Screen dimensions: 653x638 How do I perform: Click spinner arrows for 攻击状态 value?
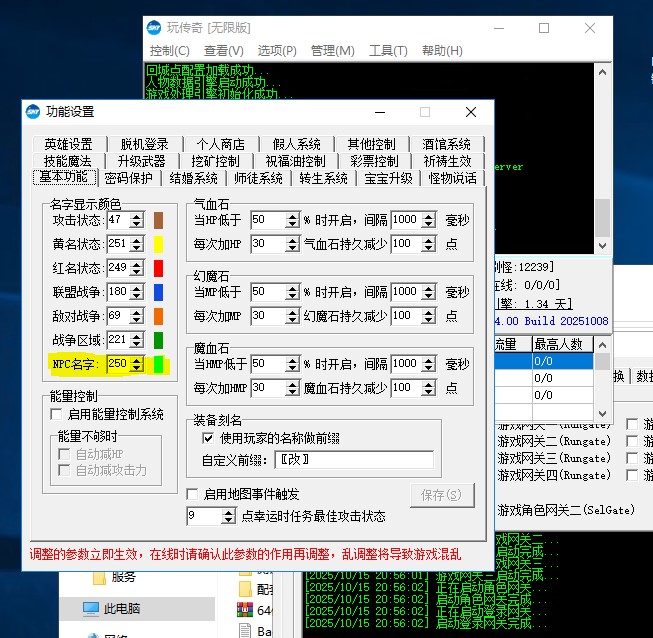(137, 220)
